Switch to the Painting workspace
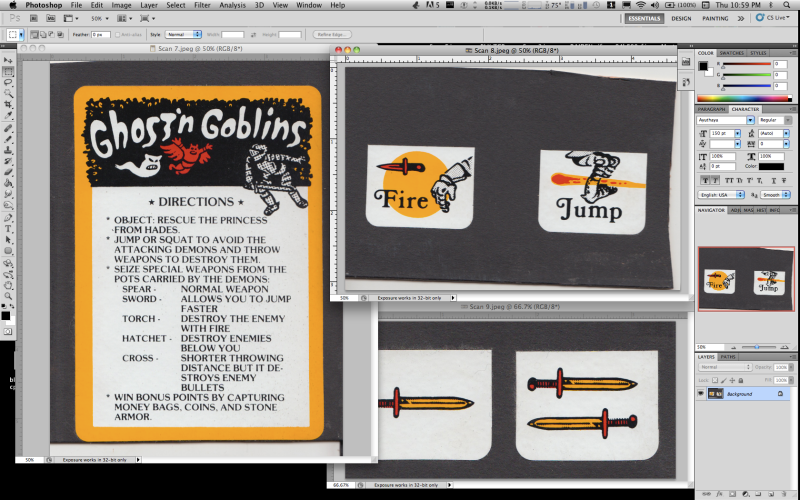This screenshot has width=800, height=500. point(715,18)
